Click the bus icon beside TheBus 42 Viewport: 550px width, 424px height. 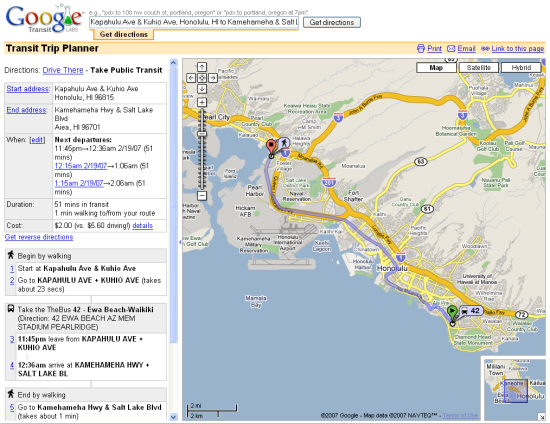(x=11, y=309)
